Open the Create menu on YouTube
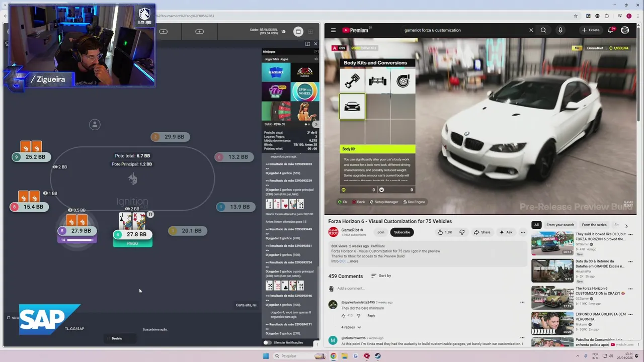Screen dimensions: 644x362 [591, 30]
